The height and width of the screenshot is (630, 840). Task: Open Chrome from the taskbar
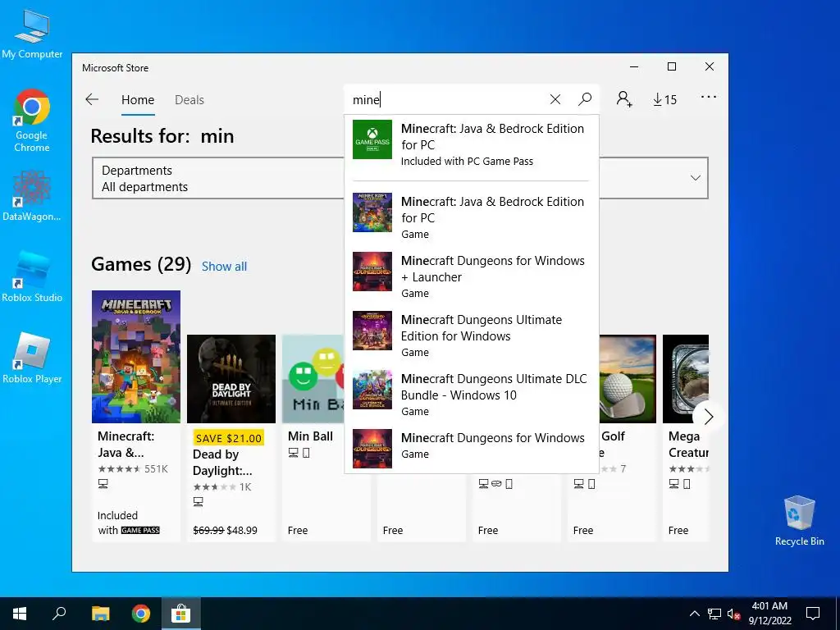pos(141,614)
